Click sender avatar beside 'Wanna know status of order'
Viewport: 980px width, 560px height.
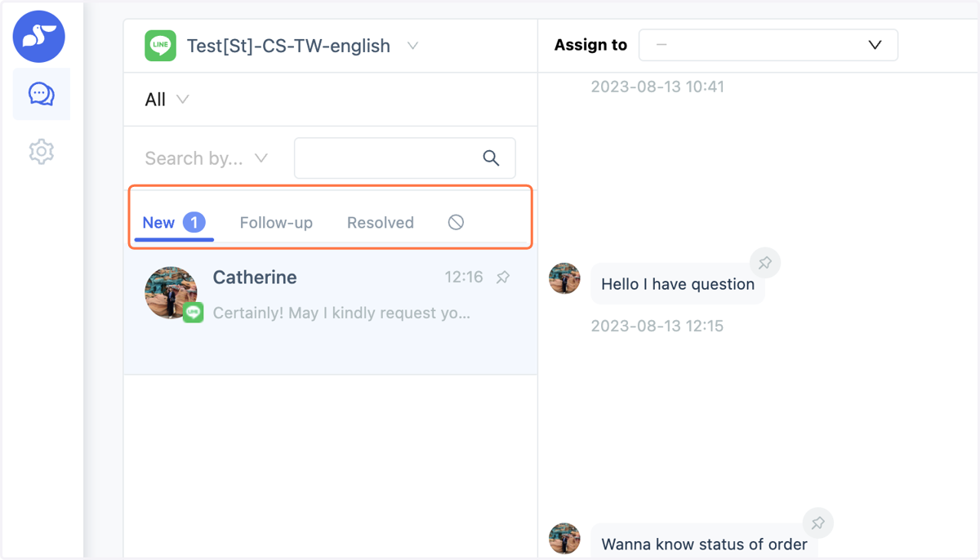tap(564, 539)
